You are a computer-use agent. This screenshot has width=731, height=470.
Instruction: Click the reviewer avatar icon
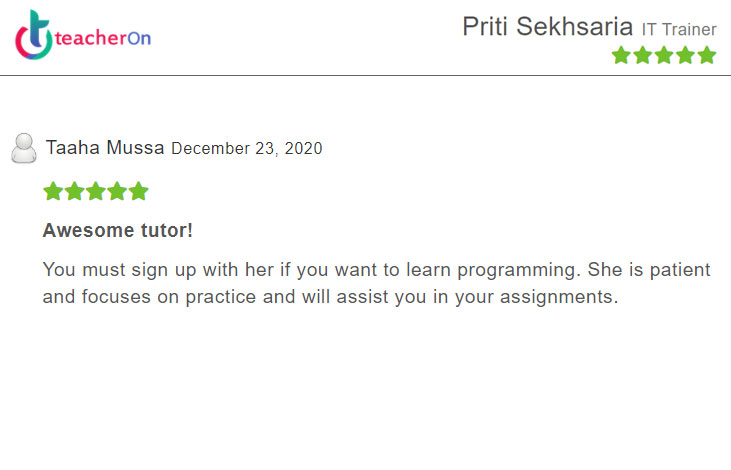point(24,148)
